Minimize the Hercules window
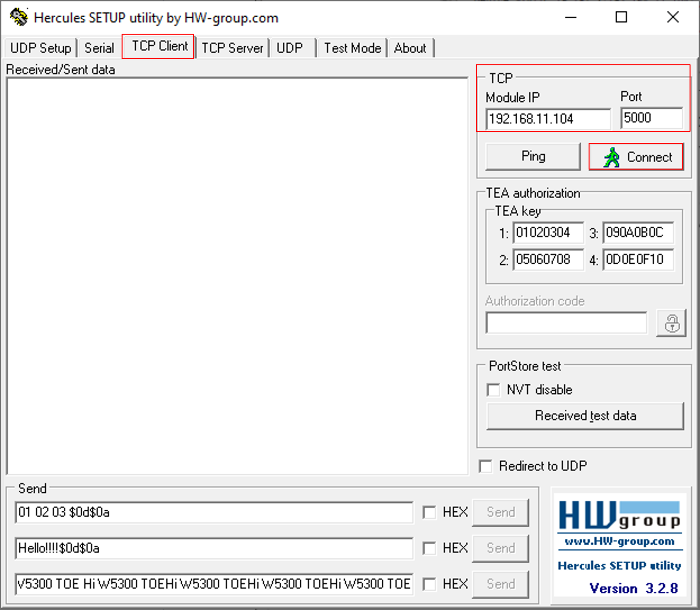 point(571,17)
